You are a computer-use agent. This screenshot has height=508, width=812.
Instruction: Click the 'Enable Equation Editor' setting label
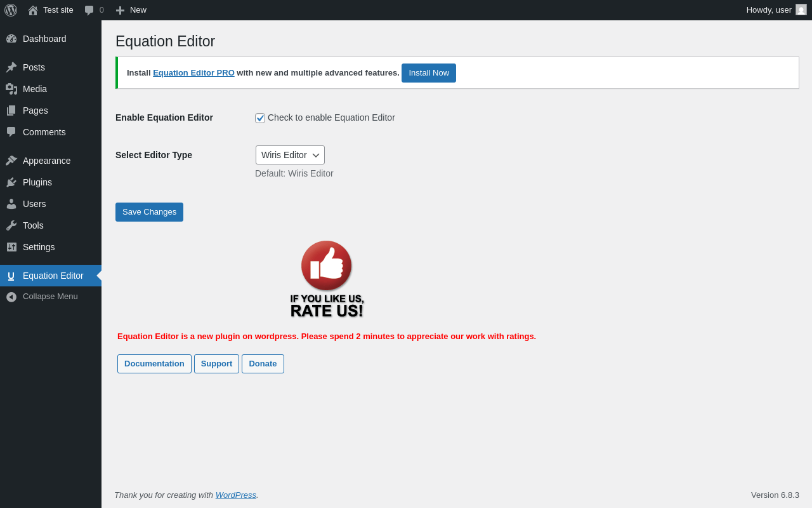tap(164, 117)
